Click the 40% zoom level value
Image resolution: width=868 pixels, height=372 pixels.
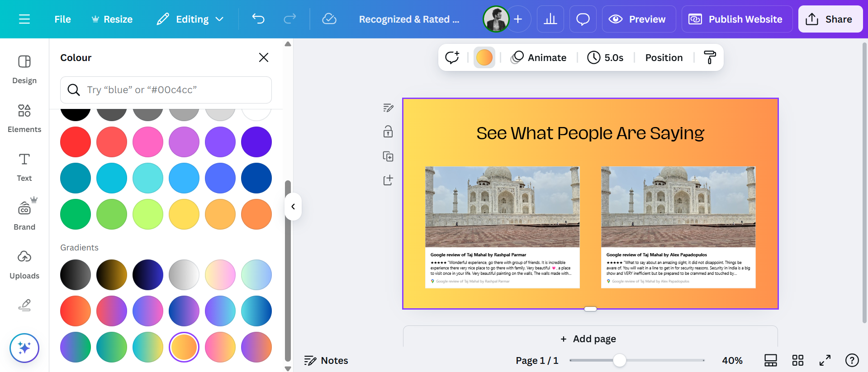[732, 360]
